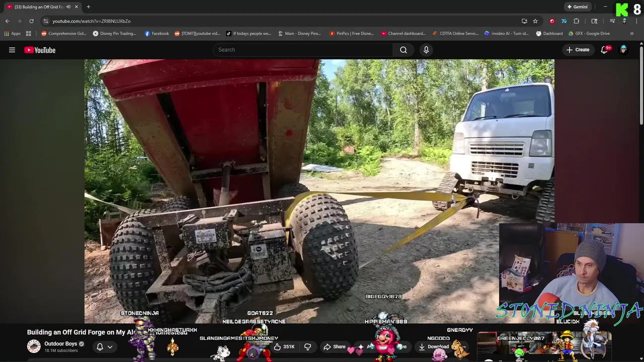Expand subscription notification options dropdown
This screenshot has width=644, height=362.
110,347
